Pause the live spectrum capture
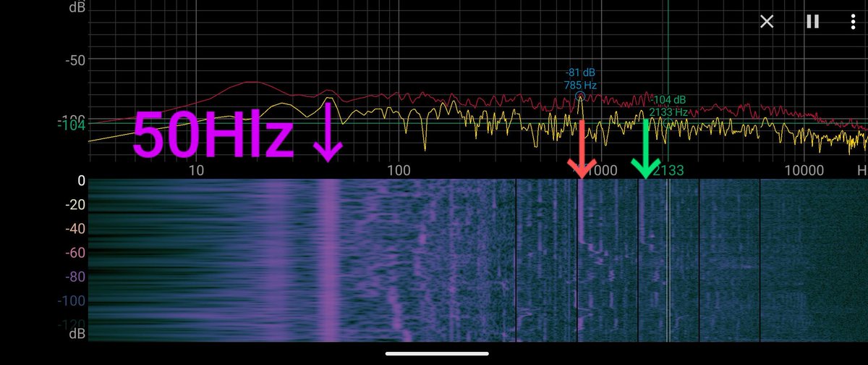Screen dimensions: 868x365 click(812, 22)
